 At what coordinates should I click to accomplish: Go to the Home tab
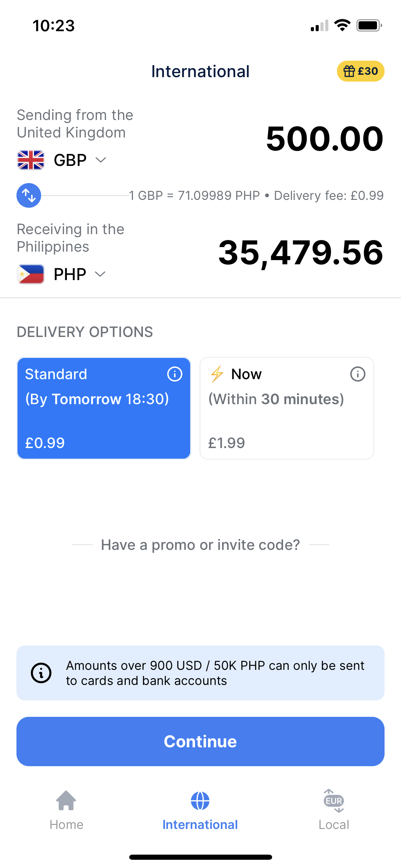pos(66,810)
